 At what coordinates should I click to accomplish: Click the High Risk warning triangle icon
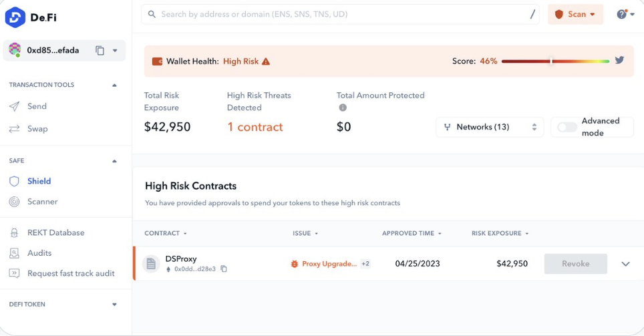[266, 61]
